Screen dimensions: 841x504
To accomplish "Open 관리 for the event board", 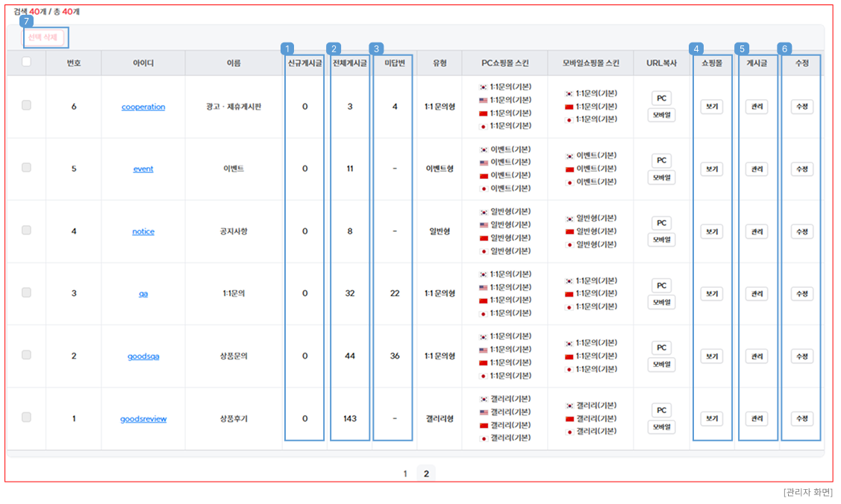I will pyautogui.click(x=756, y=169).
